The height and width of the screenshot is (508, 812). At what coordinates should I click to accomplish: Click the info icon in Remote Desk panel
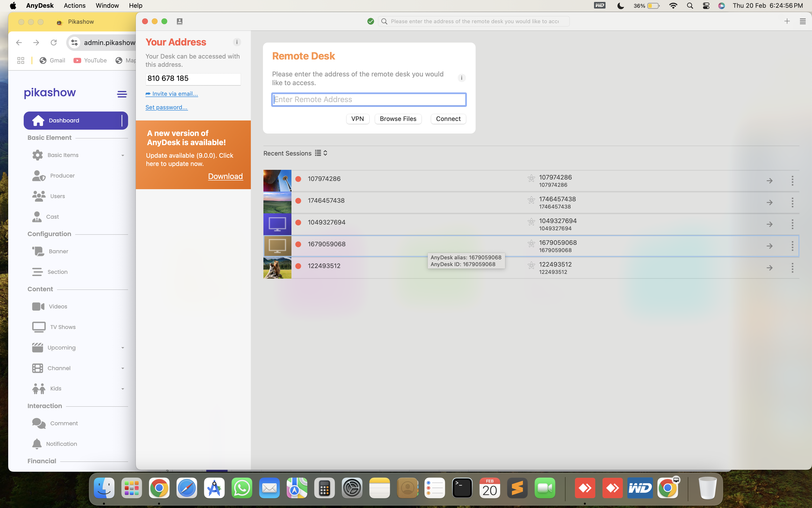pos(461,78)
